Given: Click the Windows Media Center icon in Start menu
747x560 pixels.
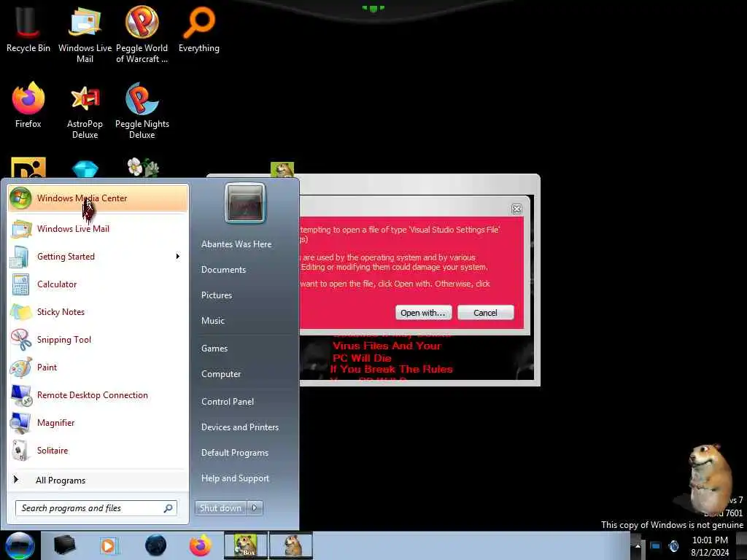Looking at the screenshot, I should pyautogui.click(x=20, y=198).
